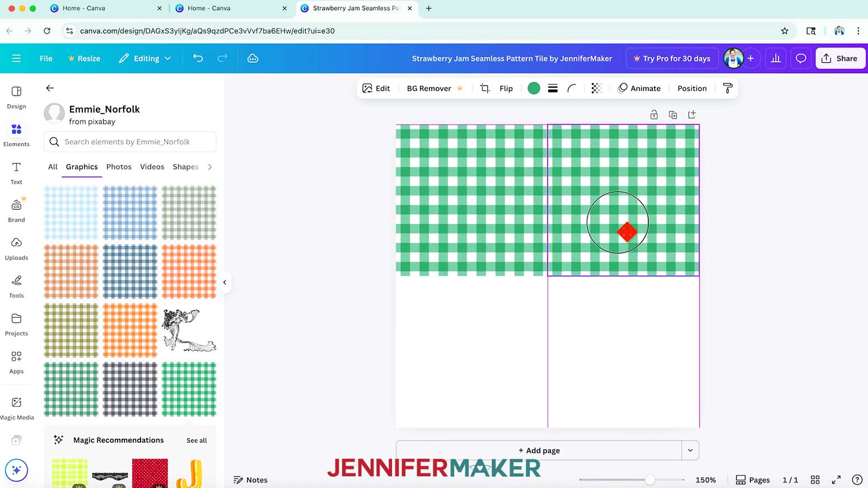Click the Undo arrow
This screenshot has height=488, width=868.
tap(198, 58)
